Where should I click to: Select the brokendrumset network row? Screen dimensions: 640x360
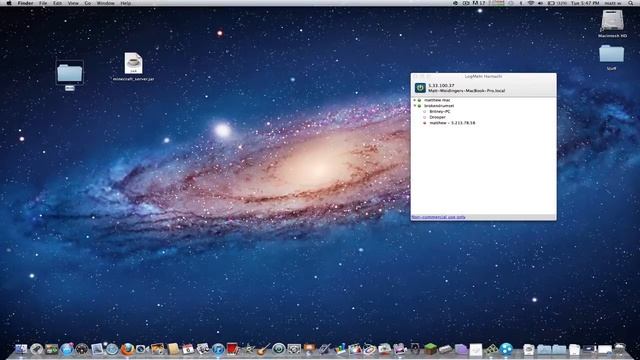click(x=483, y=106)
